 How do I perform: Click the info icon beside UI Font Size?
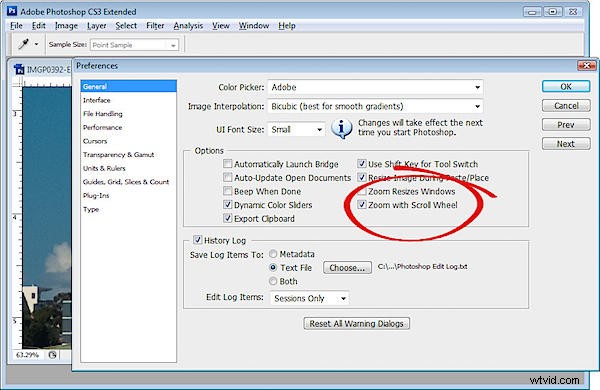tap(341, 128)
